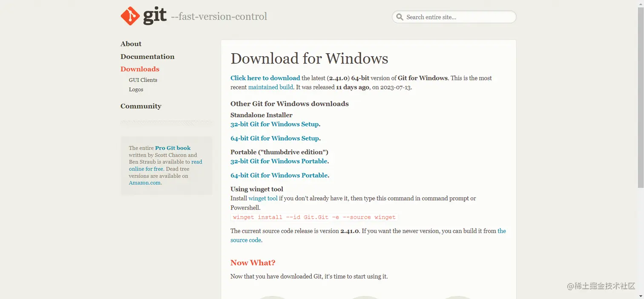The width and height of the screenshot is (644, 299).
Task: Click the Using winget tool label
Action: (257, 189)
